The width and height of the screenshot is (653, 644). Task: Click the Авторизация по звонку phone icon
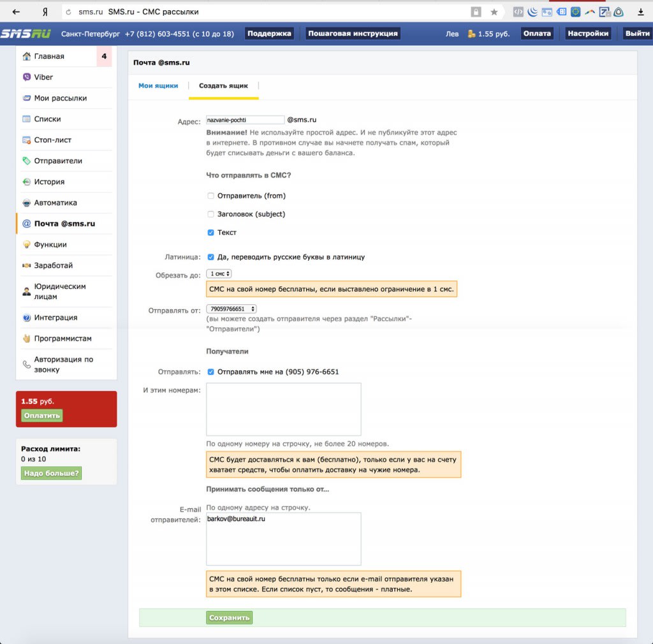tap(27, 365)
